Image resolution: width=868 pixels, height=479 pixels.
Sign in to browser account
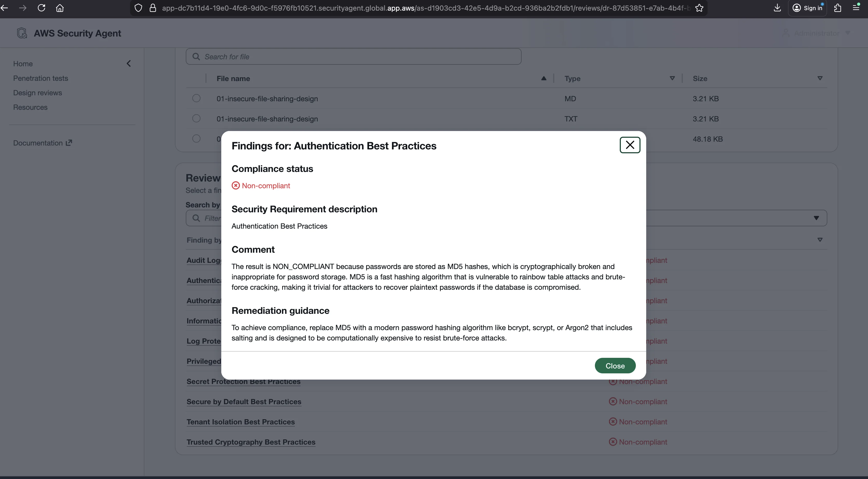pyautogui.click(x=807, y=8)
